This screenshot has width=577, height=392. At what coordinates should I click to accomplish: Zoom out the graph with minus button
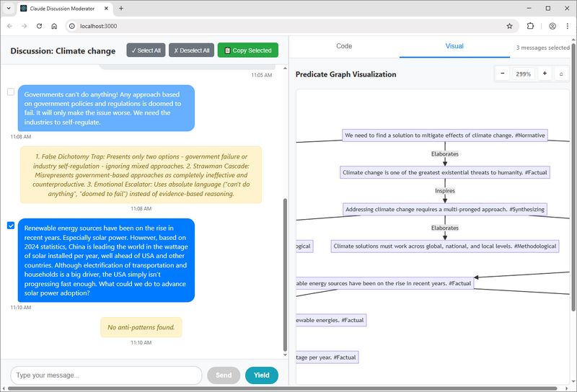tap(502, 73)
